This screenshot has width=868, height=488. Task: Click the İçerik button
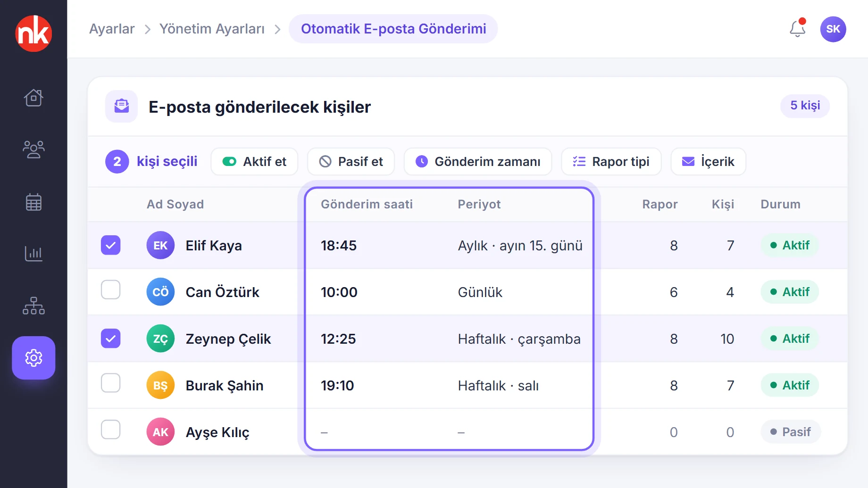point(709,162)
